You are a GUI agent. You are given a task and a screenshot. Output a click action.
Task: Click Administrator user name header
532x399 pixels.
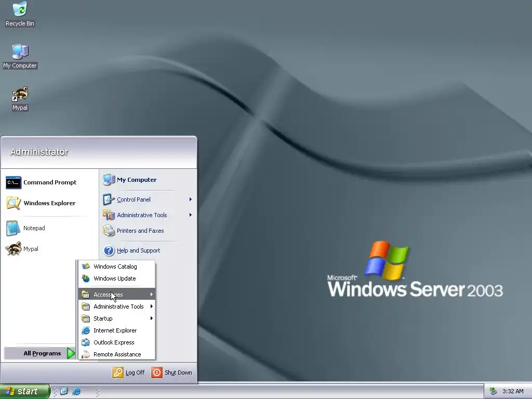pos(39,152)
